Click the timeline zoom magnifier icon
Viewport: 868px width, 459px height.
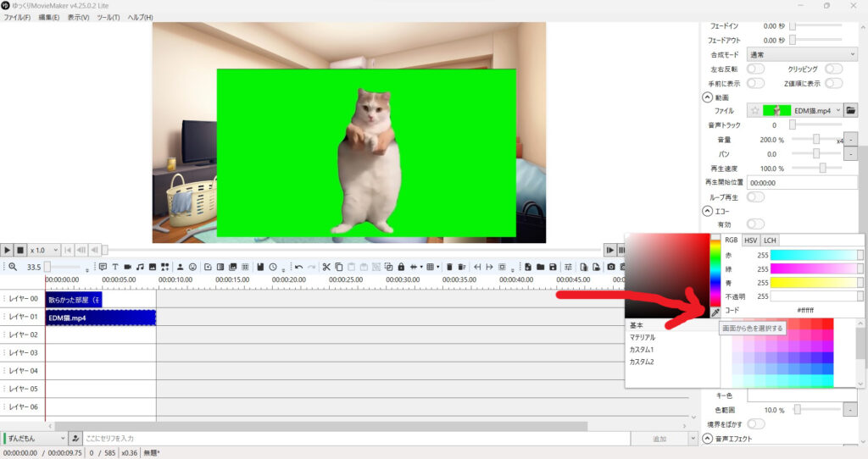coord(13,267)
